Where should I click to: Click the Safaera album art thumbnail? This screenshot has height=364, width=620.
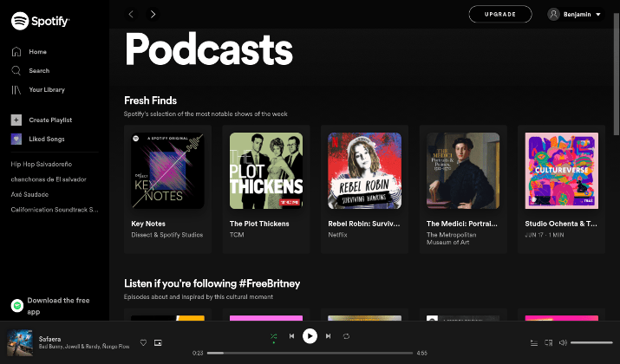coord(20,342)
